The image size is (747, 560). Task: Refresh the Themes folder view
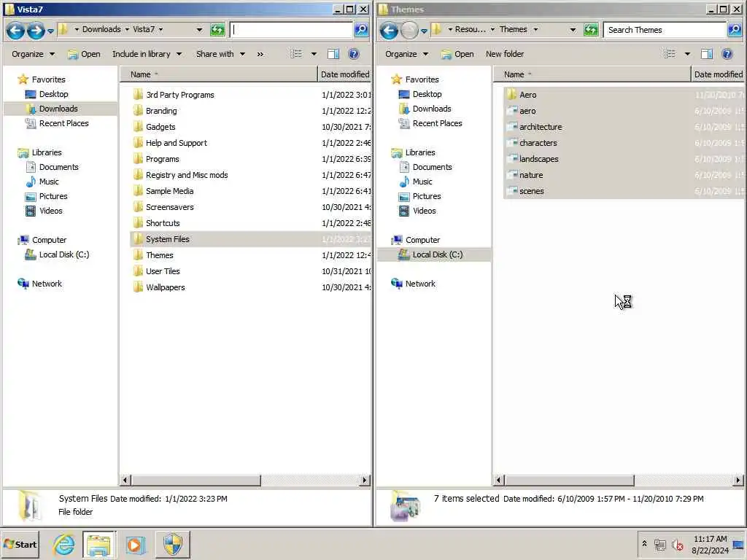591,30
